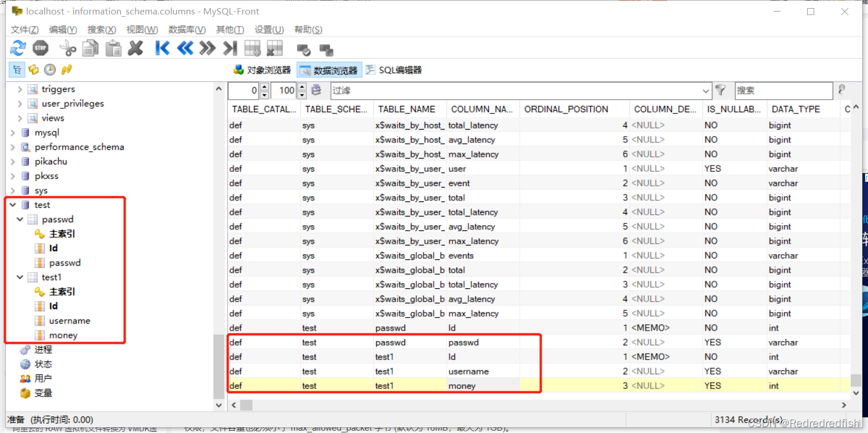868x433 pixels.
Task: Click the Delete X toolbar icon
Action: (x=135, y=48)
